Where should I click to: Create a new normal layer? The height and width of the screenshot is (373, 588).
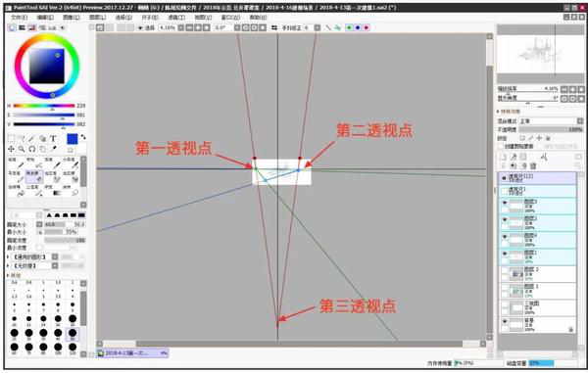coord(504,157)
